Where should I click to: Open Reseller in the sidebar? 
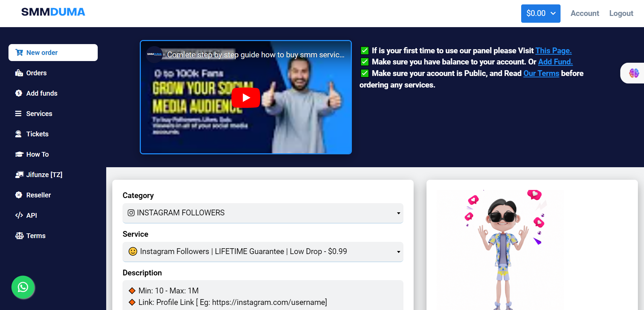click(x=38, y=195)
